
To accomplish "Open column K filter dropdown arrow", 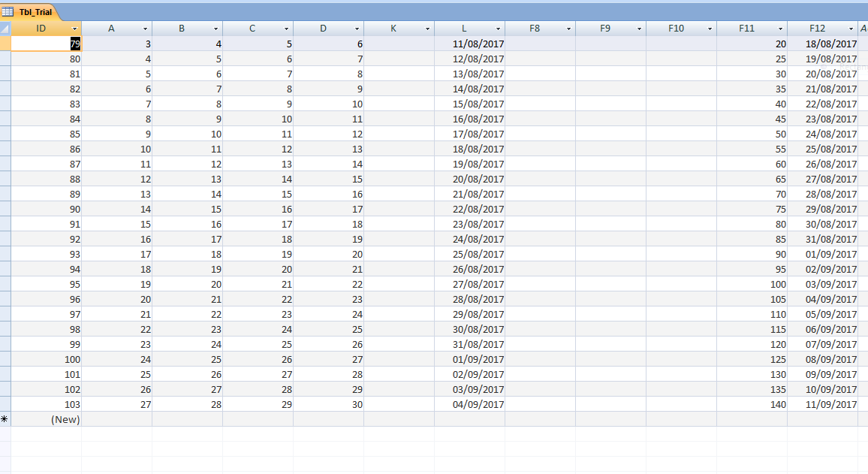I will (427, 29).
